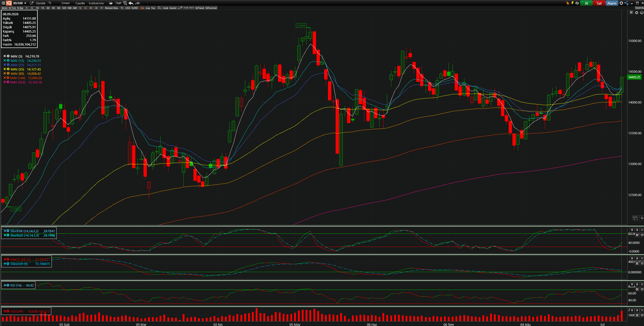Screen dimensions: 644x326
Task: Close the RSI indicator panel
Action: (642, 284)
